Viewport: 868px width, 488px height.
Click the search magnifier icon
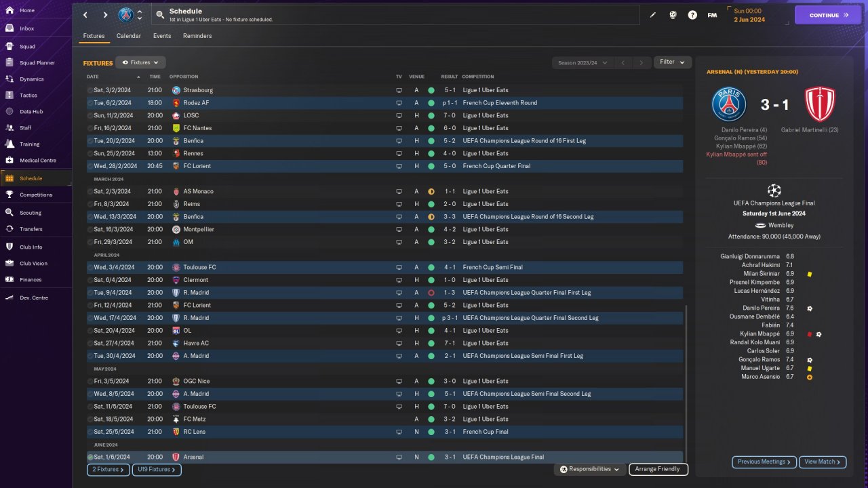pos(160,14)
